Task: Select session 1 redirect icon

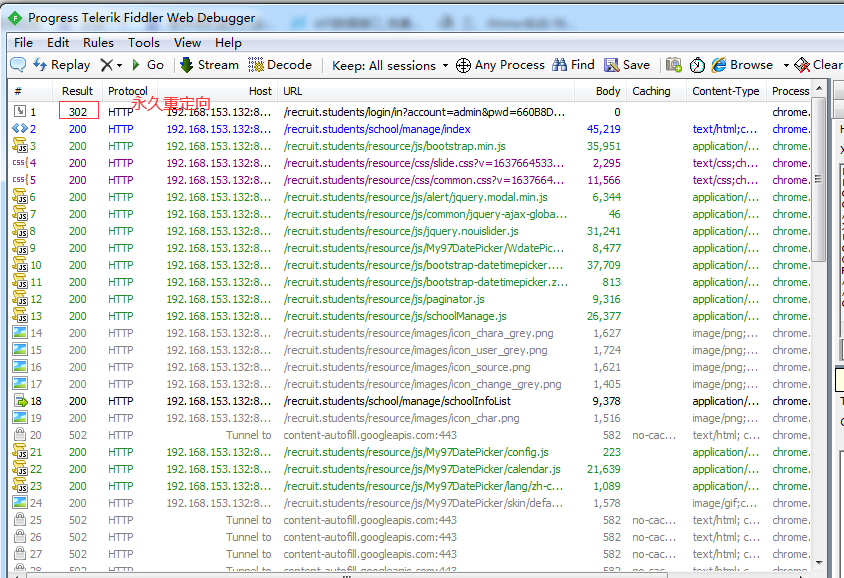Action: (x=20, y=111)
